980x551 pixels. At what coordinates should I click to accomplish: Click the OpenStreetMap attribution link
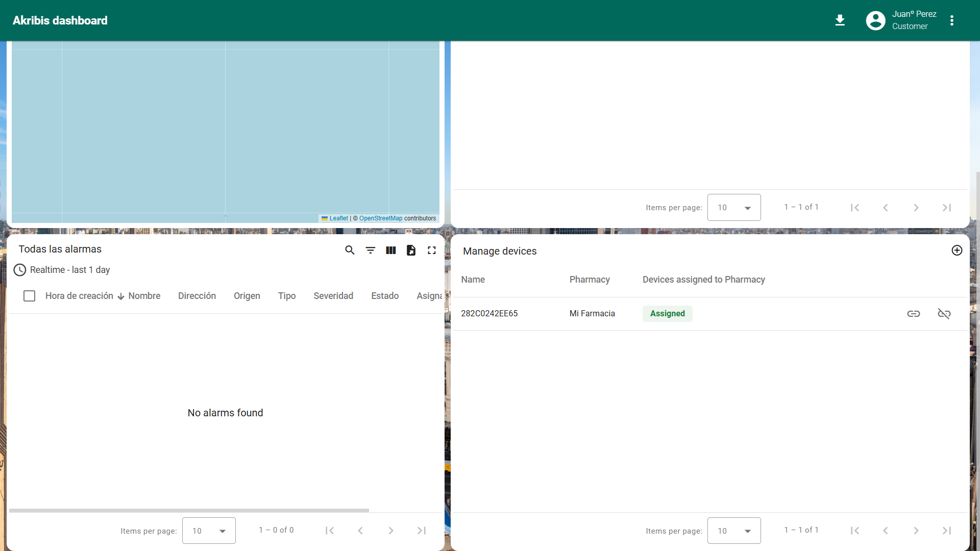point(381,218)
